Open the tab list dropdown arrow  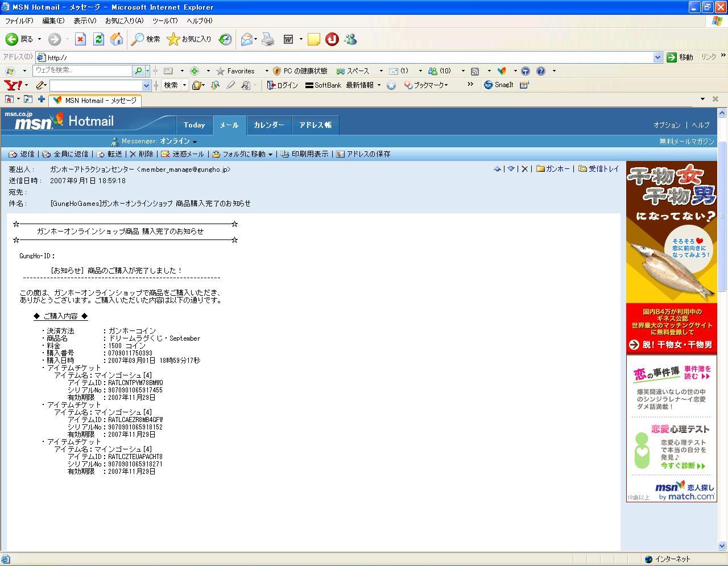pyautogui.click(x=702, y=100)
